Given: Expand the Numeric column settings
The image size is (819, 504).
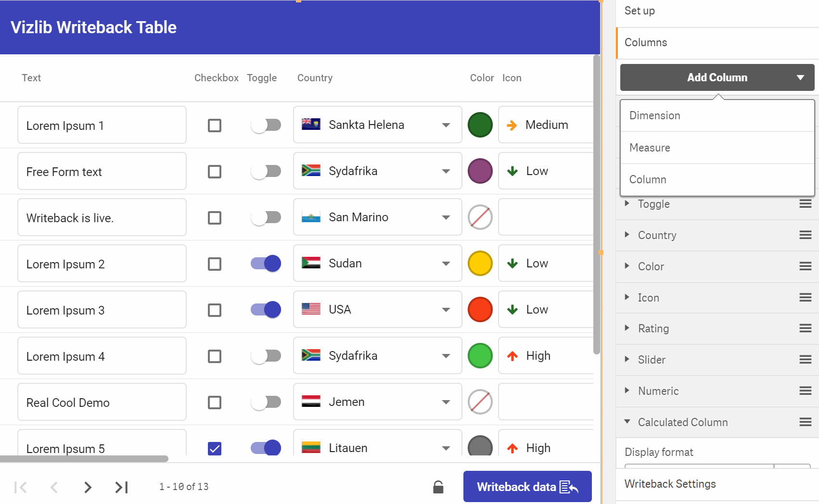Looking at the screenshot, I should (627, 391).
